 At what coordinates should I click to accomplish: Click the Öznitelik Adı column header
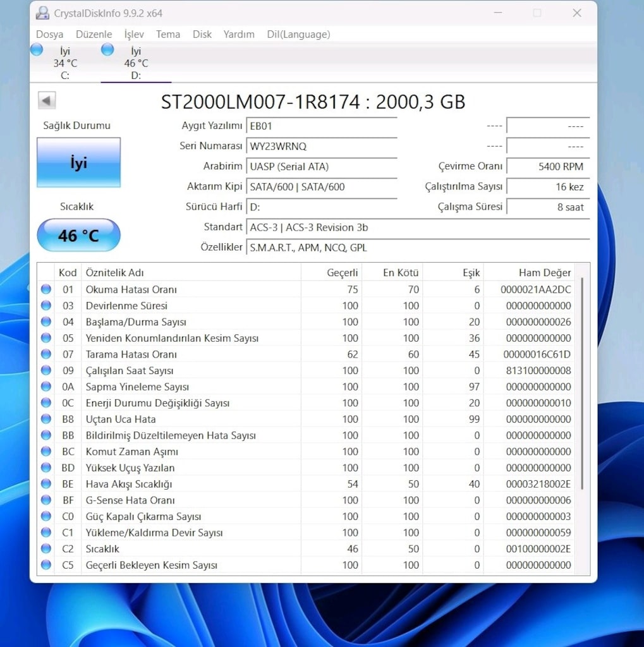click(x=191, y=272)
